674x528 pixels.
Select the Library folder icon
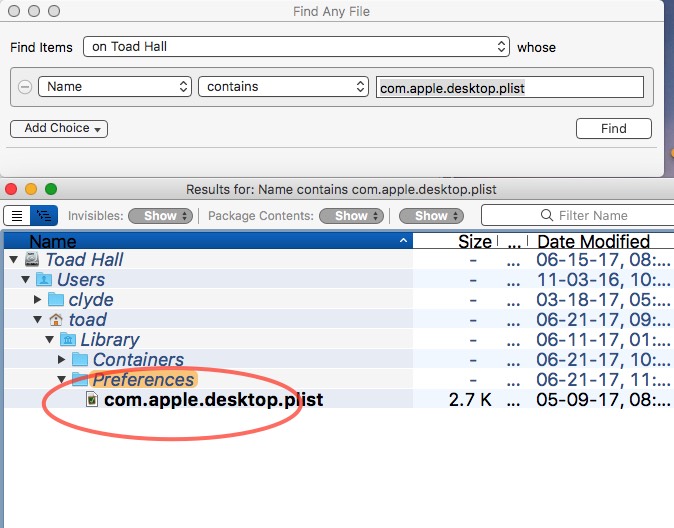click(x=68, y=339)
